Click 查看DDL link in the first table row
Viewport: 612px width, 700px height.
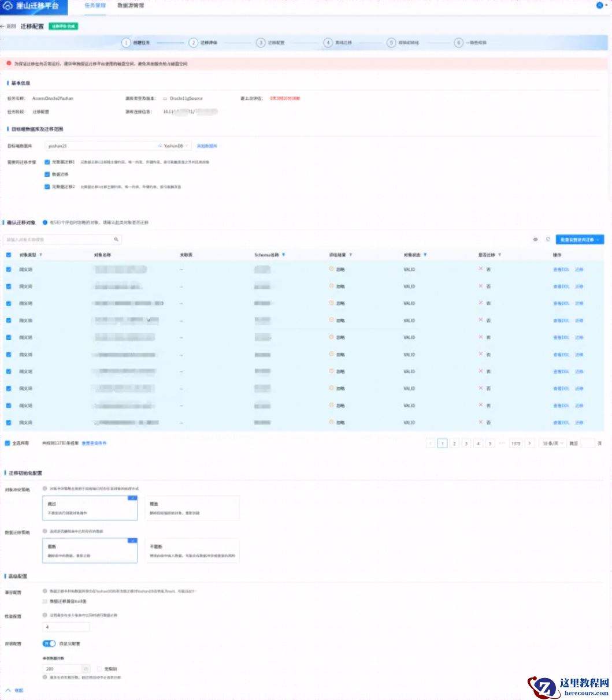tap(561, 269)
